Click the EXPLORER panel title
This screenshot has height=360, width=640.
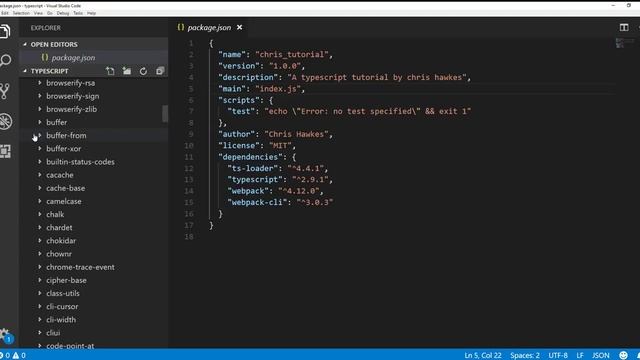pyautogui.click(x=46, y=28)
